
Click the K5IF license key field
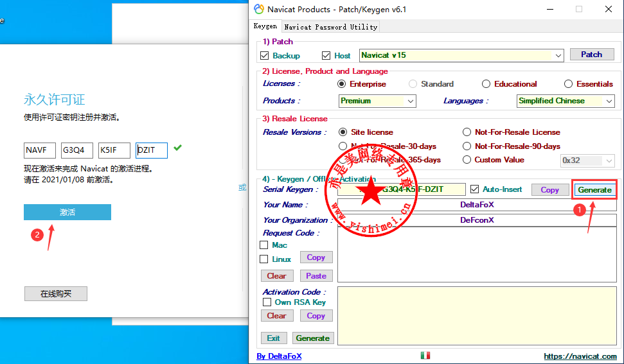click(x=114, y=150)
